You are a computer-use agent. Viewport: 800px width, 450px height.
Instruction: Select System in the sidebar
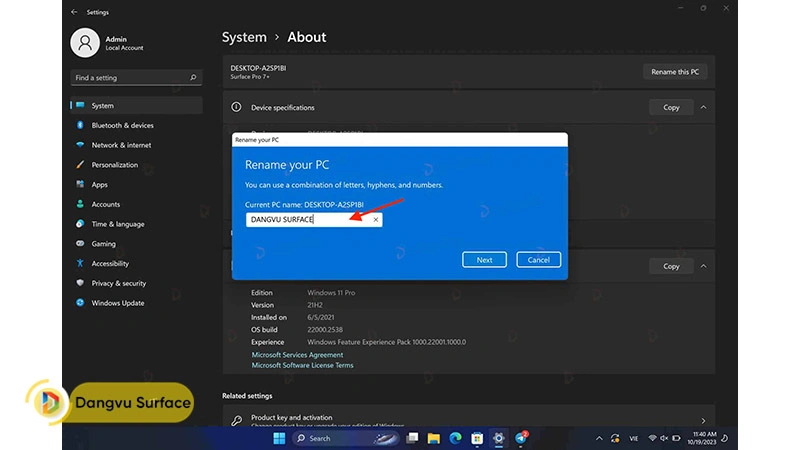click(x=136, y=106)
